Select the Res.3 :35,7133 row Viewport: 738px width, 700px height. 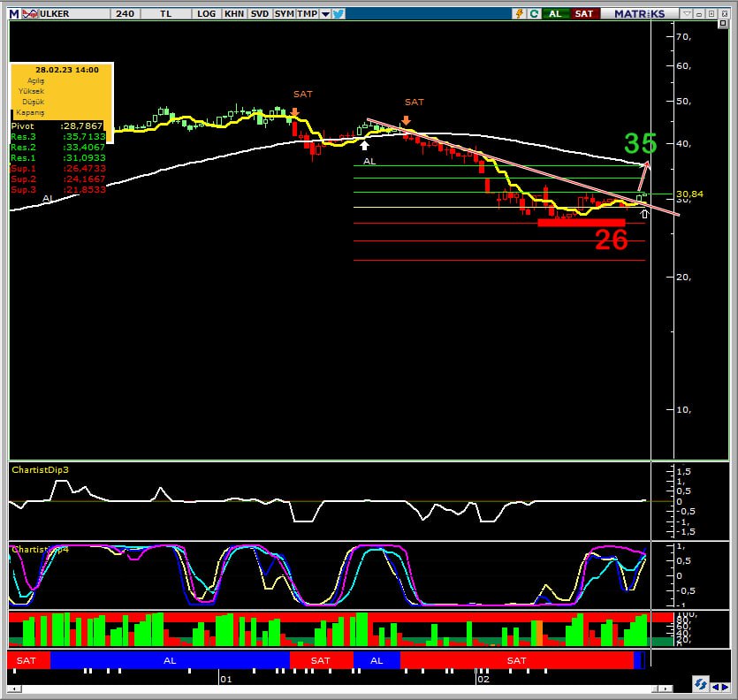58,136
